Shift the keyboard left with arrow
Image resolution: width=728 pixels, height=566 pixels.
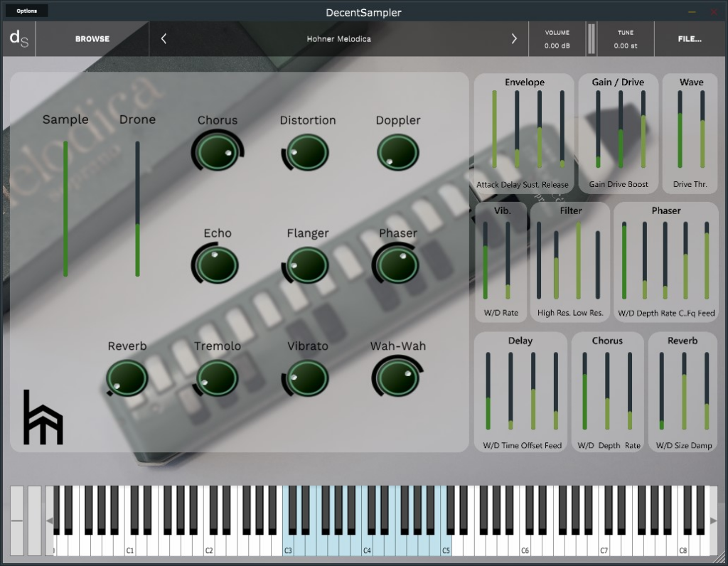49,520
